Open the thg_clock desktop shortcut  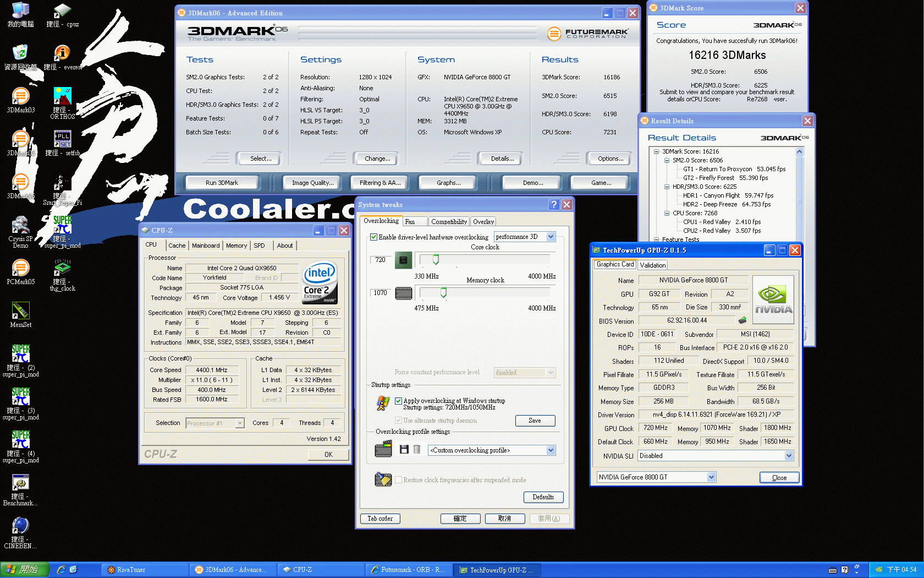[x=62, y=275]
